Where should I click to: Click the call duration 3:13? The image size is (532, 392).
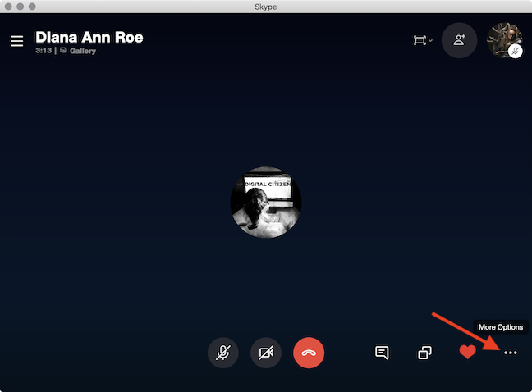point(44,51)
